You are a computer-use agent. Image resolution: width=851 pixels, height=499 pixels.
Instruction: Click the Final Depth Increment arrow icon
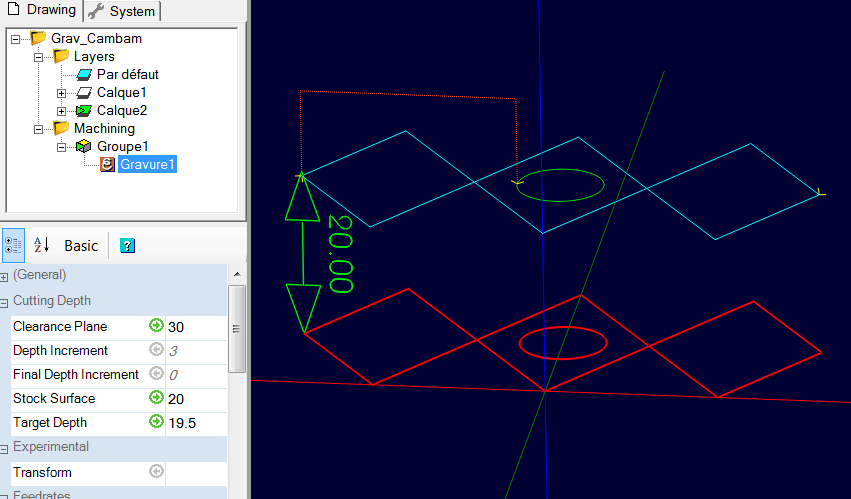coord(156,373)
